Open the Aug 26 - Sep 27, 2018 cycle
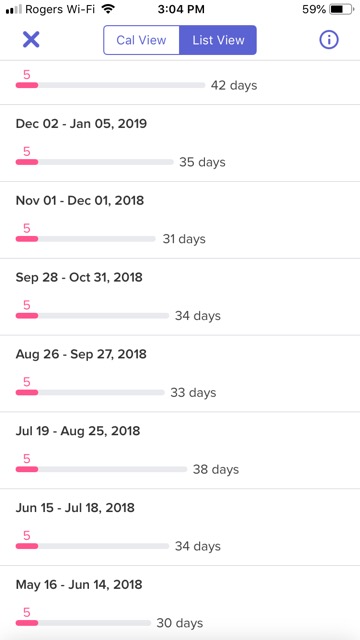360x640 pixels. pos(180,374)
